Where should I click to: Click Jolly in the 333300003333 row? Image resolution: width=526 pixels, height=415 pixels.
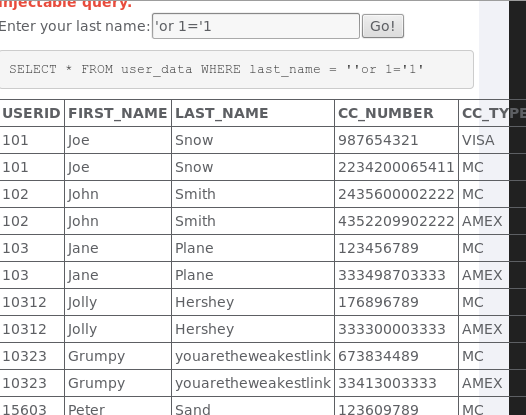tap(83, 330)
